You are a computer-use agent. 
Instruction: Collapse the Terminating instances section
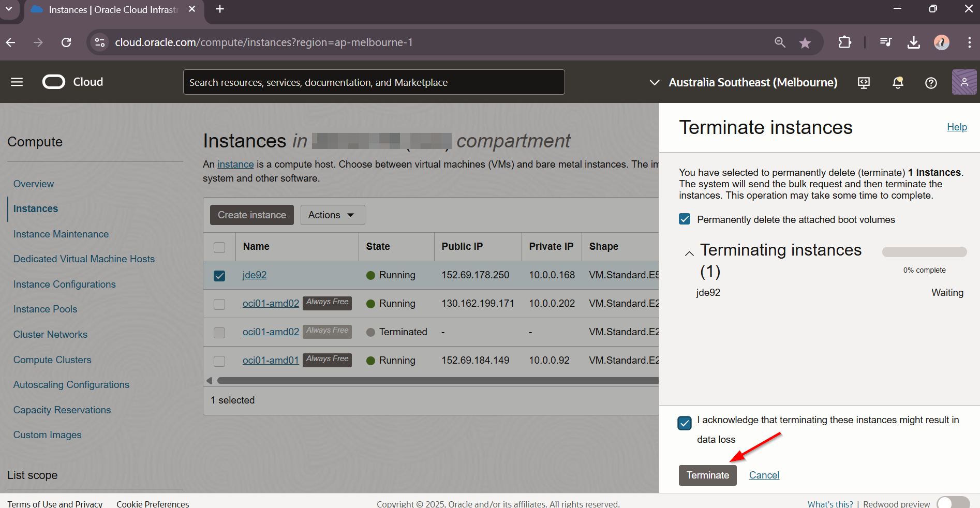point(689,253)
